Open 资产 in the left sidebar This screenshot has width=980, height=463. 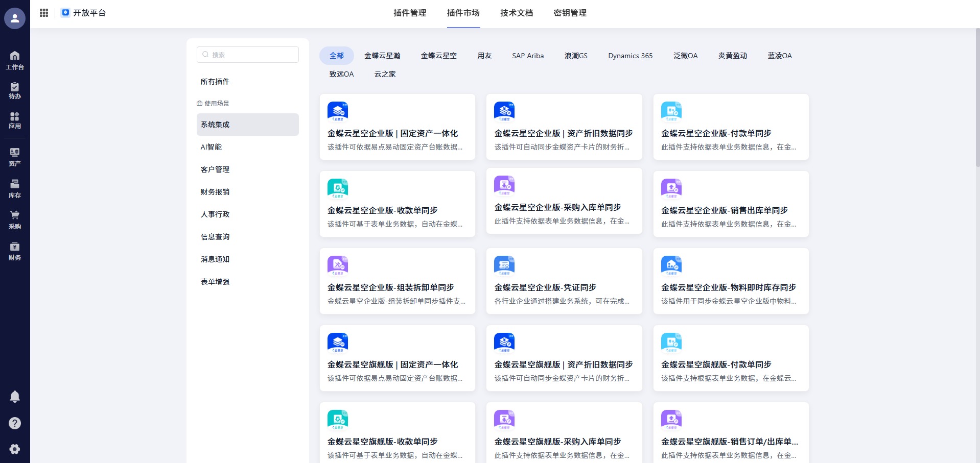point(15,157)
